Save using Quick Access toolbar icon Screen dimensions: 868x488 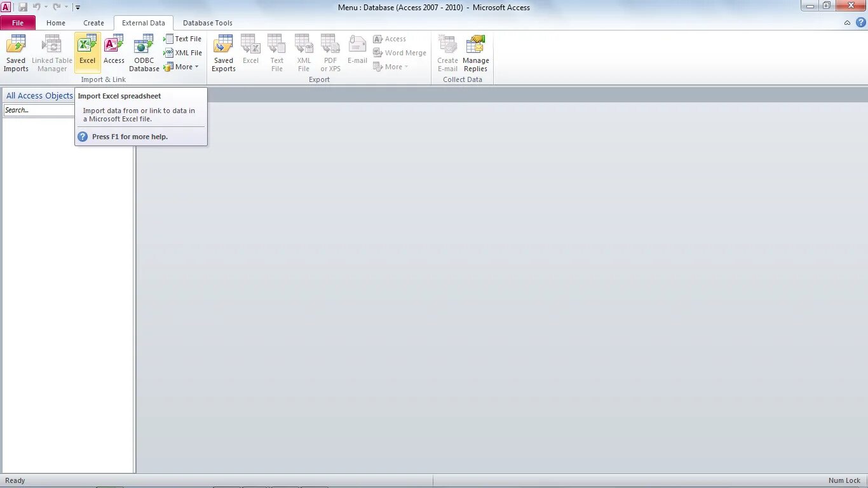tap(23, 7)
